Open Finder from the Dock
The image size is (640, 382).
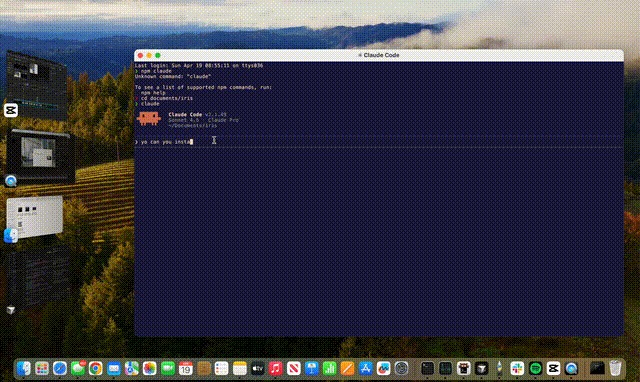point(24,369)
